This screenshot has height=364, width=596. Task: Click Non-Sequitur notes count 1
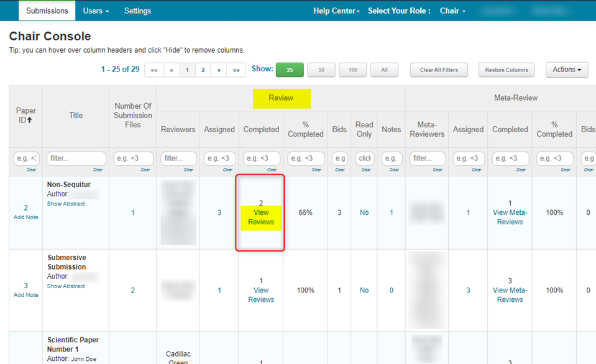391,212
